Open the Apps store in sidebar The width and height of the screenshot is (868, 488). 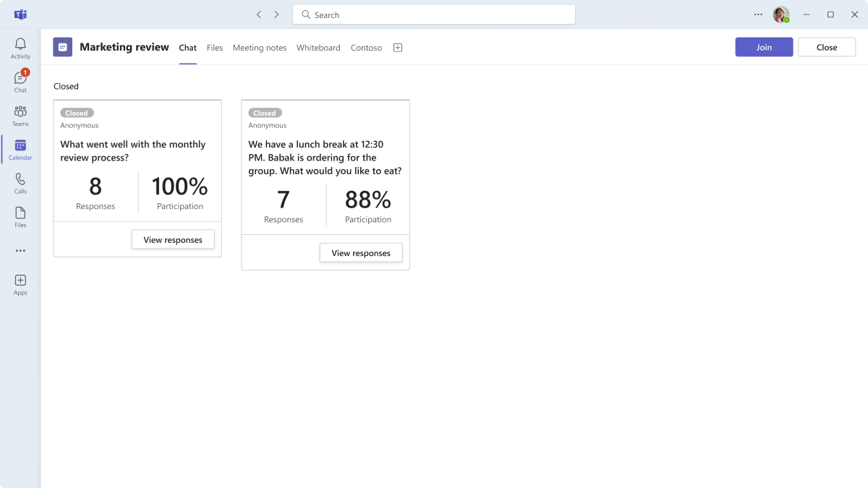click(20, 285)
